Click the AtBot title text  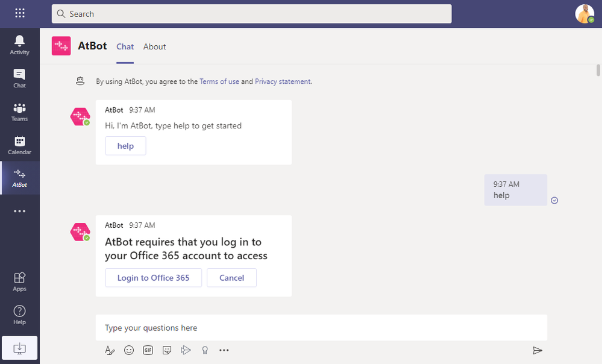point(93,46)
